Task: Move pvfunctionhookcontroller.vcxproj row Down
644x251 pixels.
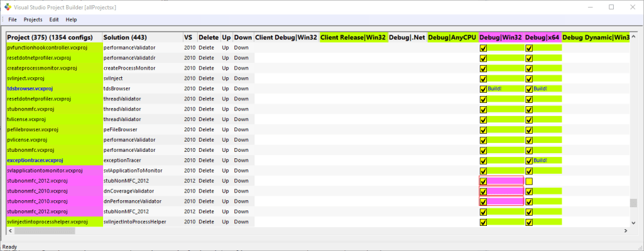Action: pos(241,48)
